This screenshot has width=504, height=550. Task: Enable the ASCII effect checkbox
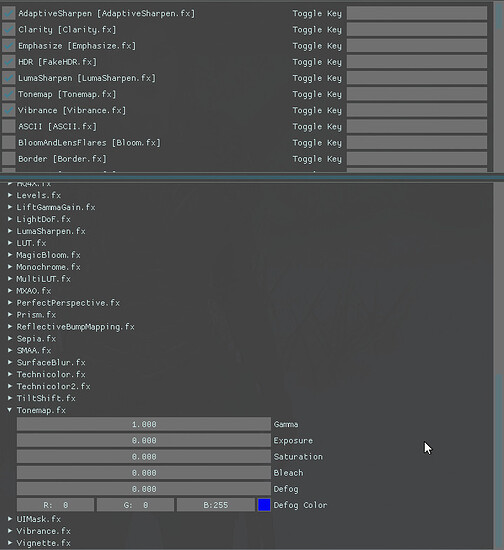[9, 126]
